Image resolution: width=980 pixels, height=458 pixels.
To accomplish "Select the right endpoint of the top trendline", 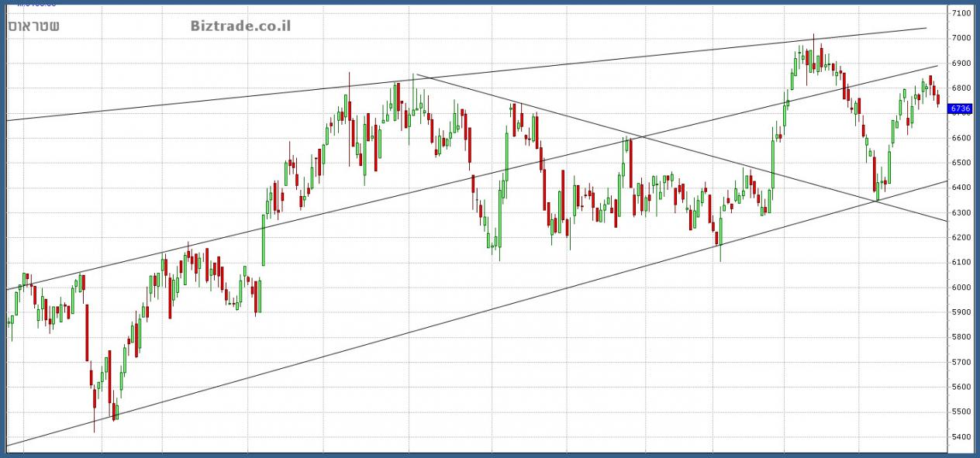I will (926, 28).
